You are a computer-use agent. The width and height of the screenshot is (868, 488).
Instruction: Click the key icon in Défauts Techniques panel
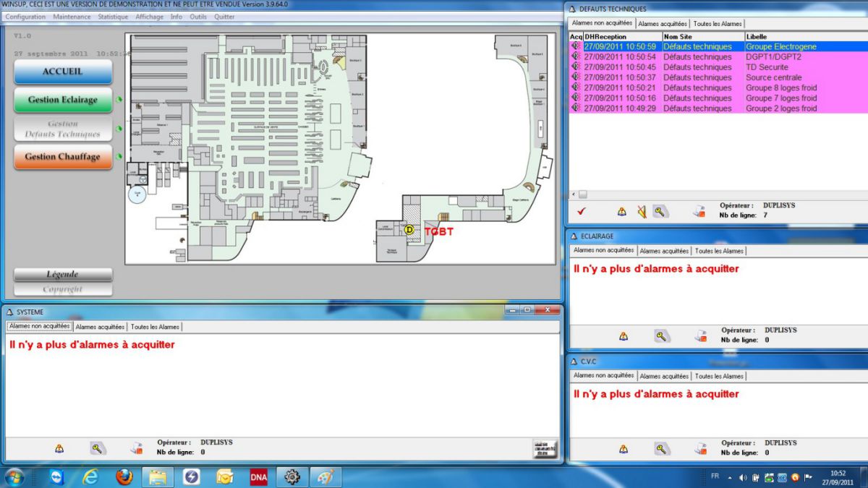point(660,212)
